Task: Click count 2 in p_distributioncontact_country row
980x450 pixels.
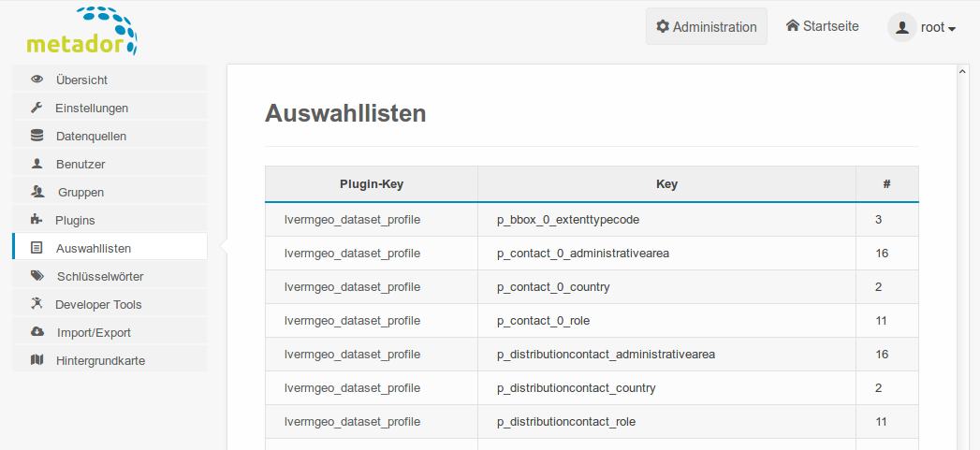Action: click(x=878, y=388)
